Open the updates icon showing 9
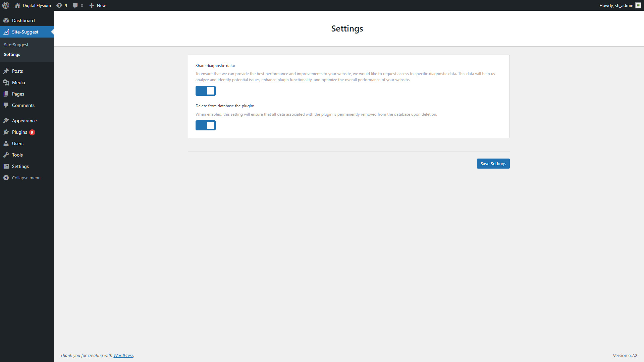This screenshot has height=362, width=644. click(x=62, y=5)
